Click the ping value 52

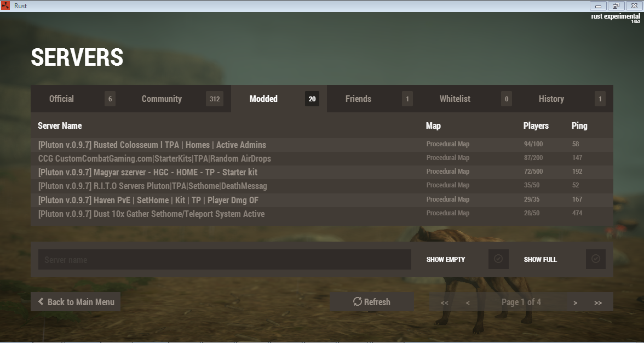pyautogui.click(x=576, y=185)
